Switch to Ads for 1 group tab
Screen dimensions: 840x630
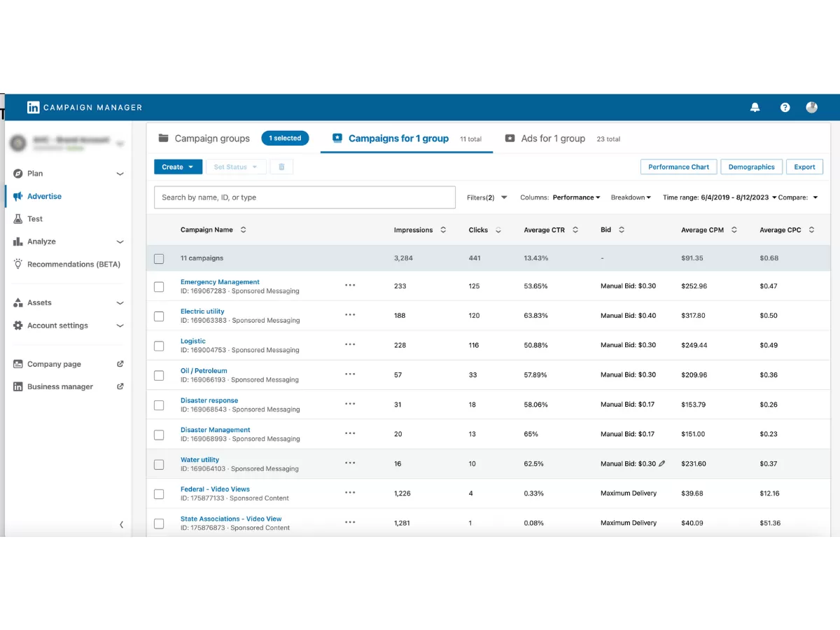(552, 139)
